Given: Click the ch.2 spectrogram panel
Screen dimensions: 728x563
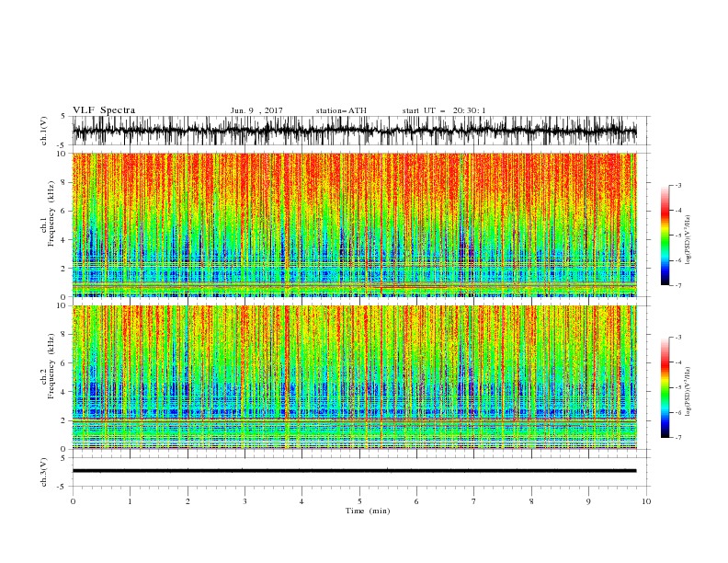Looking at the screenshot, I should tap(354, 377).
